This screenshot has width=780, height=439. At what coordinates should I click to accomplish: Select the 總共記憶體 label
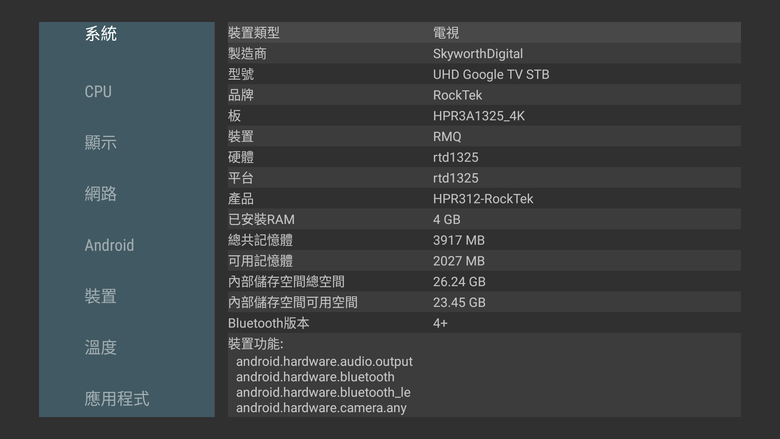click(260, 241)
